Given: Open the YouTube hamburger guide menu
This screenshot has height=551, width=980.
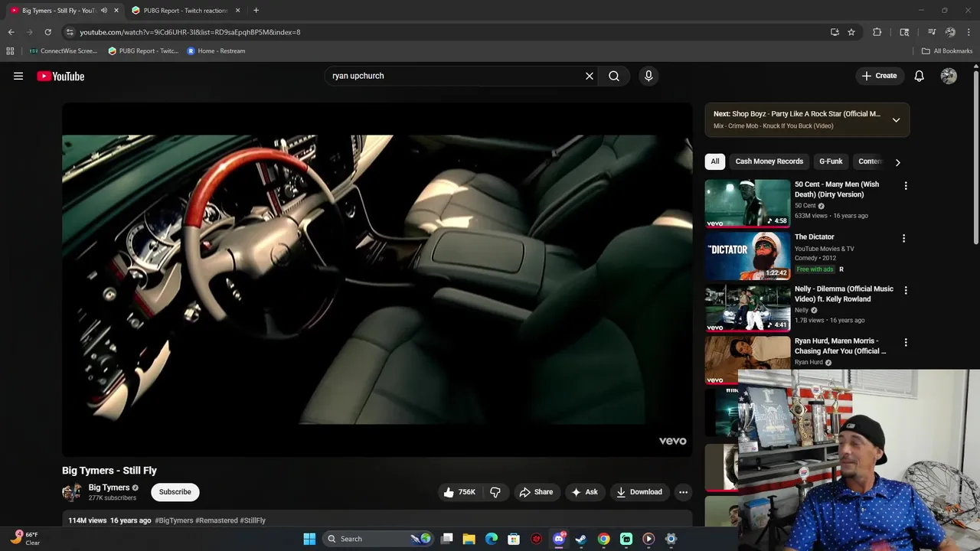Looking at the screenshot, I should (18, 76).
